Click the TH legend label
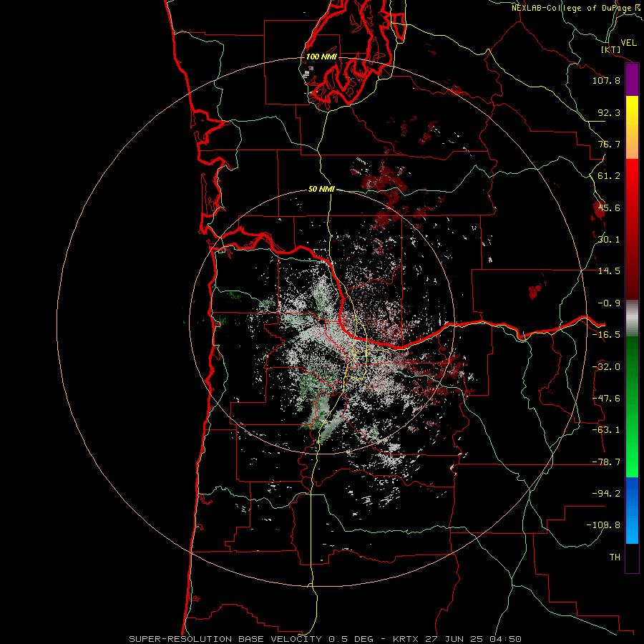644x644 pixels. tap(615, 557)
